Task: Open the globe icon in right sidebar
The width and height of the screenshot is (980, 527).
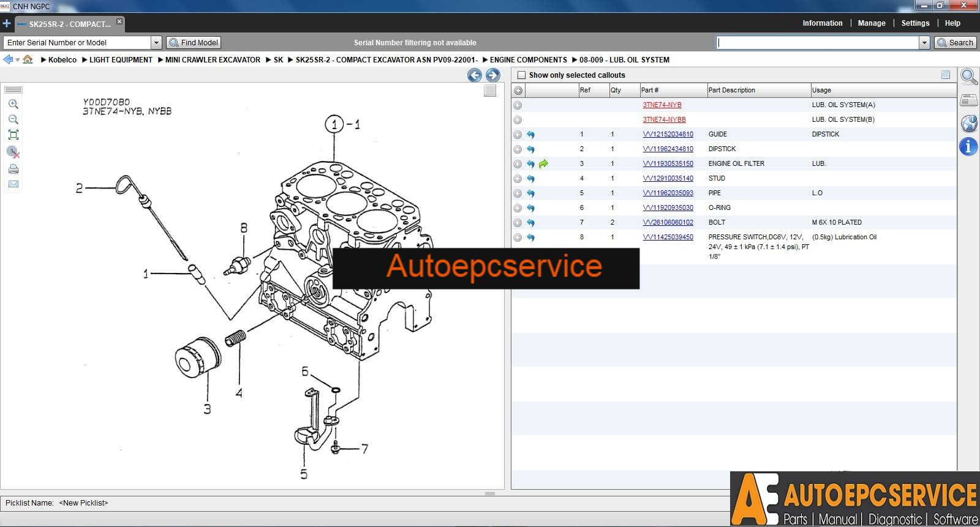Action: (x=969, y=123)
